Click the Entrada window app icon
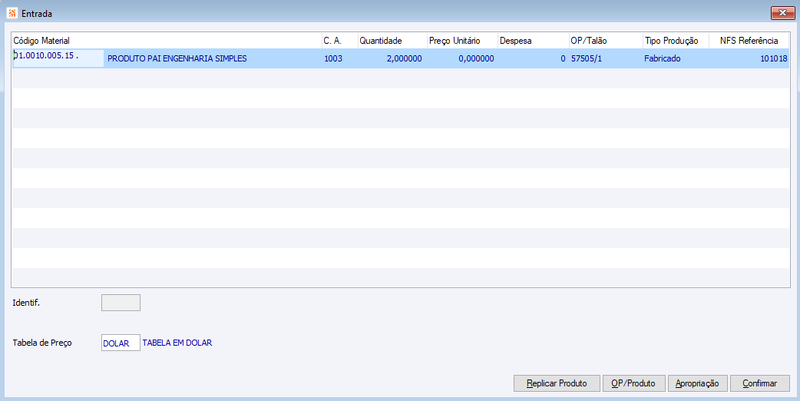The width and height of the screenshot is (800, 401). point(12,13)
